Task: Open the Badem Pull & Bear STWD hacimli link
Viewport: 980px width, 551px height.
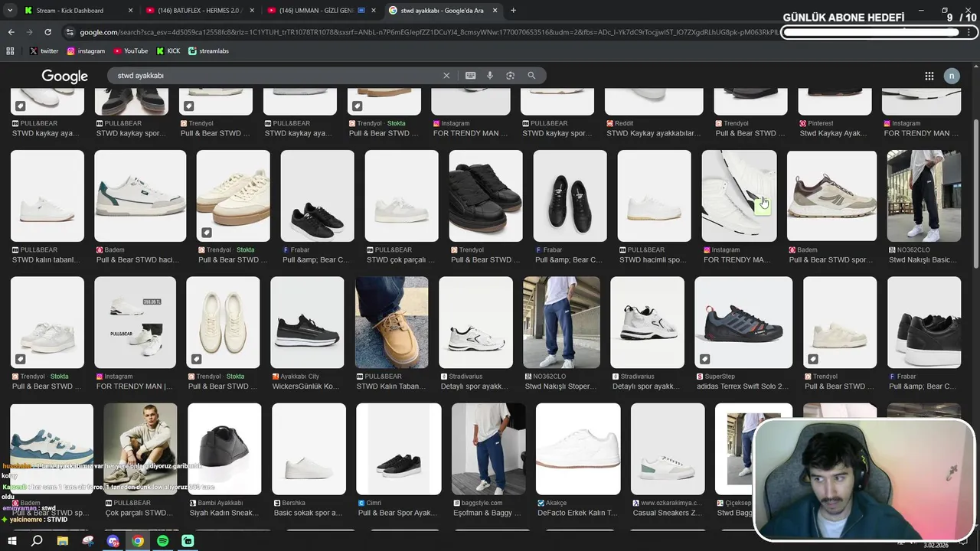Action: click(138, 259)
